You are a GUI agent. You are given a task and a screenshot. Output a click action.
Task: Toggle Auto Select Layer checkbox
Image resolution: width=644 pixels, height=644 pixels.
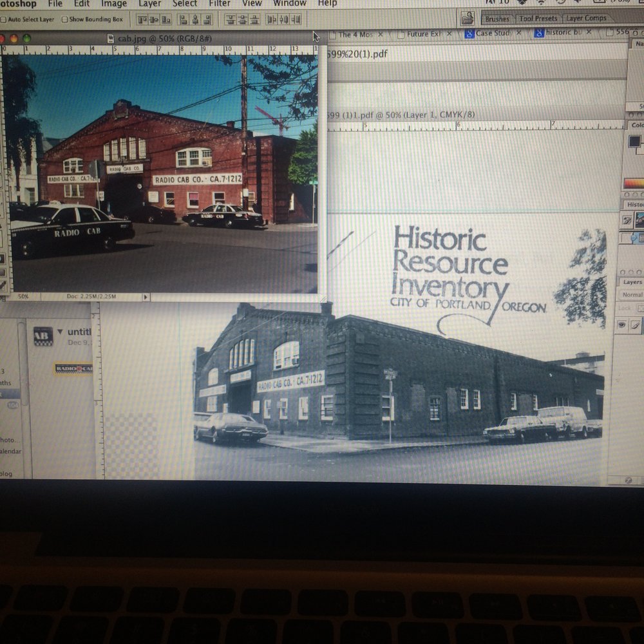tap(3, 19)
